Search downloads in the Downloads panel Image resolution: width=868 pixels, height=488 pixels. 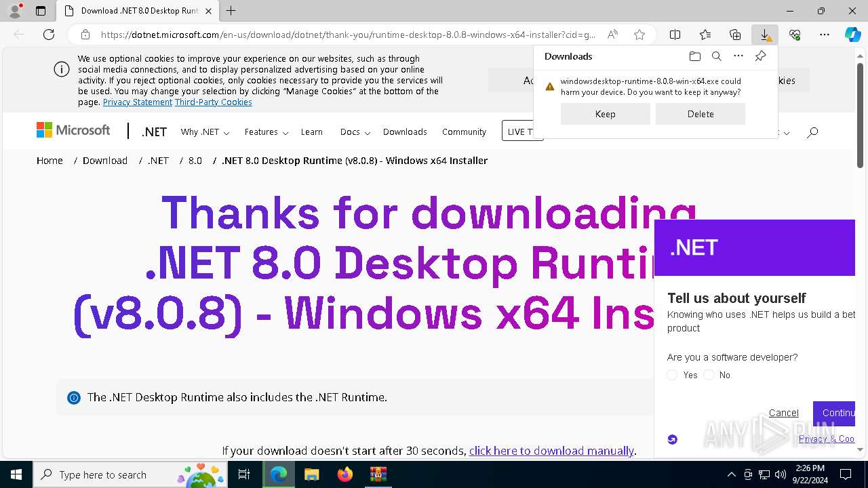click(717, 56)
